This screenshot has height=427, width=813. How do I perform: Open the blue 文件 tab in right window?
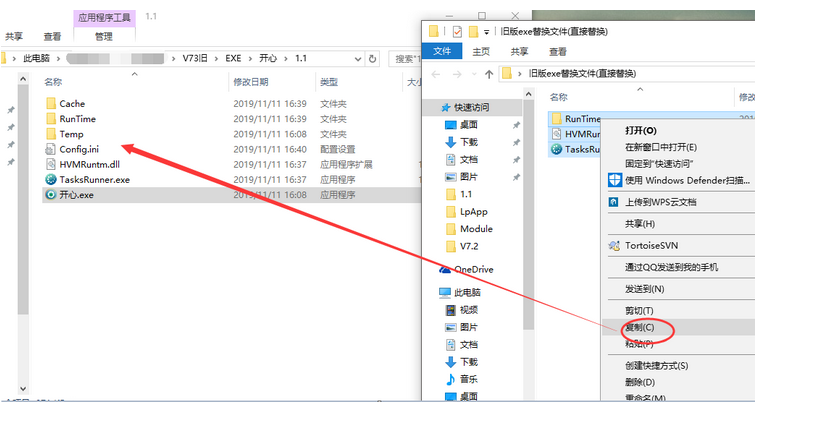coord(442,52)
